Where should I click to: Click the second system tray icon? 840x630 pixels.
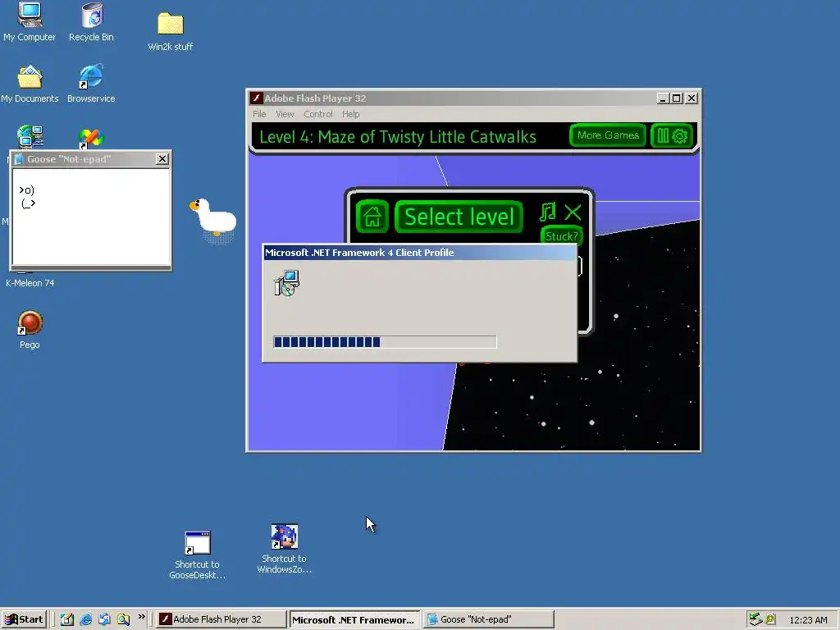coord(769,619)
